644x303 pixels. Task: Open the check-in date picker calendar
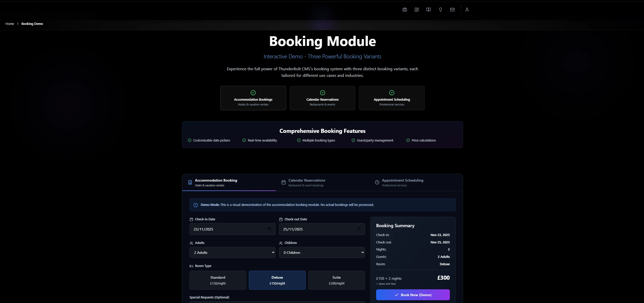(x=269, y=229)
